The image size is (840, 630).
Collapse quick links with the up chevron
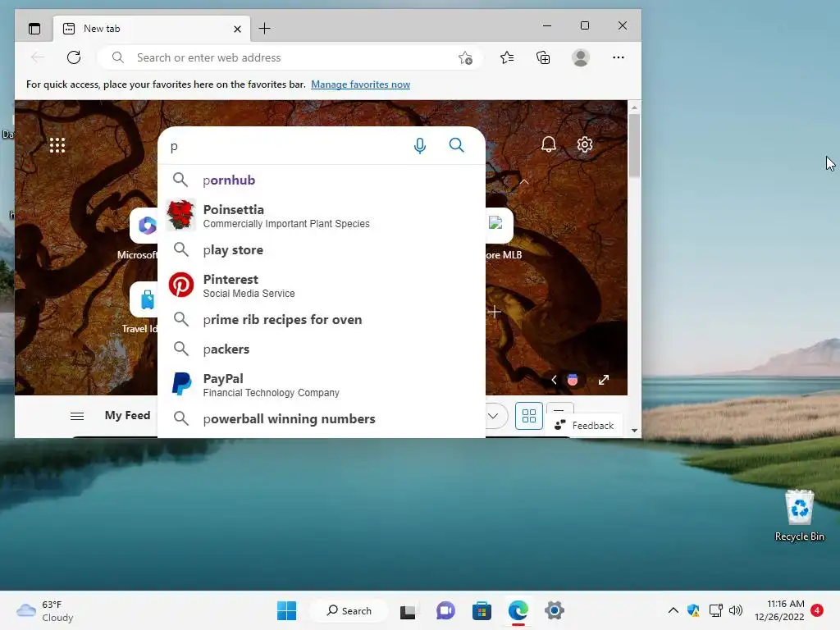click(524, 182)
